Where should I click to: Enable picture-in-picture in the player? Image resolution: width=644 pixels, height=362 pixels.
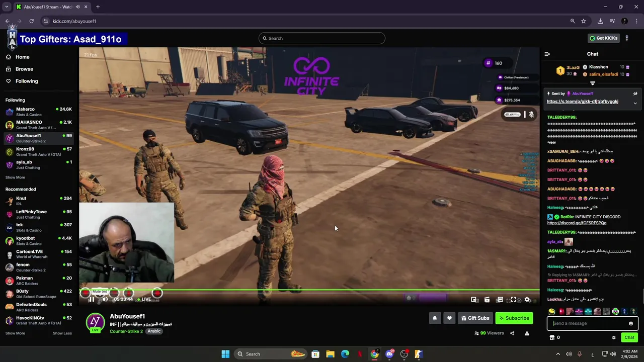coord(474,300)
